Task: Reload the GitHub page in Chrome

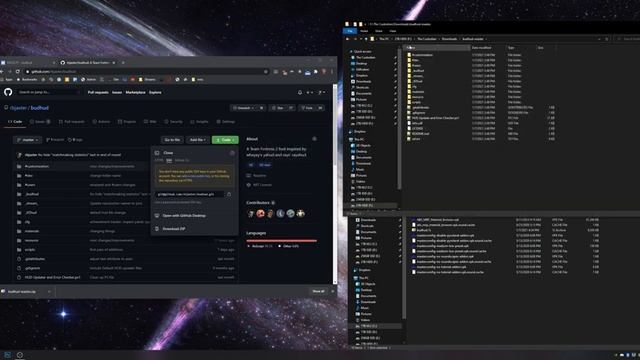Action: pos(18,71)
